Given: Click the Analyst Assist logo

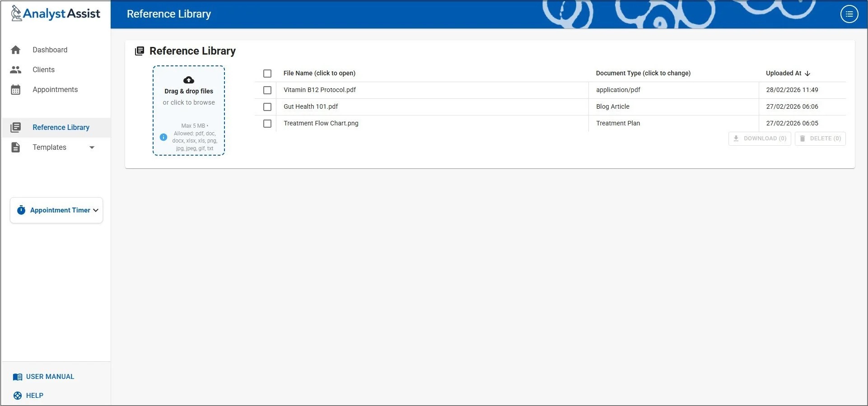Looking at the screenshot, I should tap(56, 14).
